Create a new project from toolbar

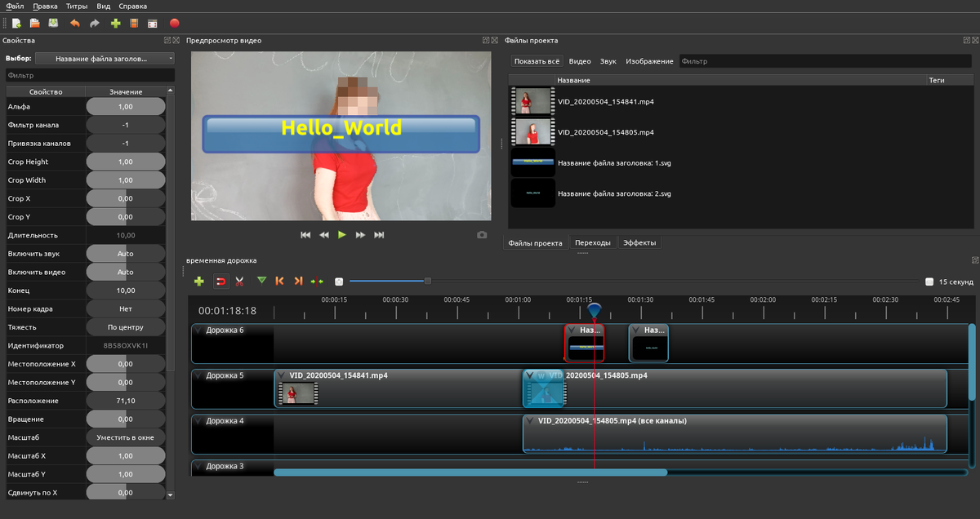tap(16, 23)
